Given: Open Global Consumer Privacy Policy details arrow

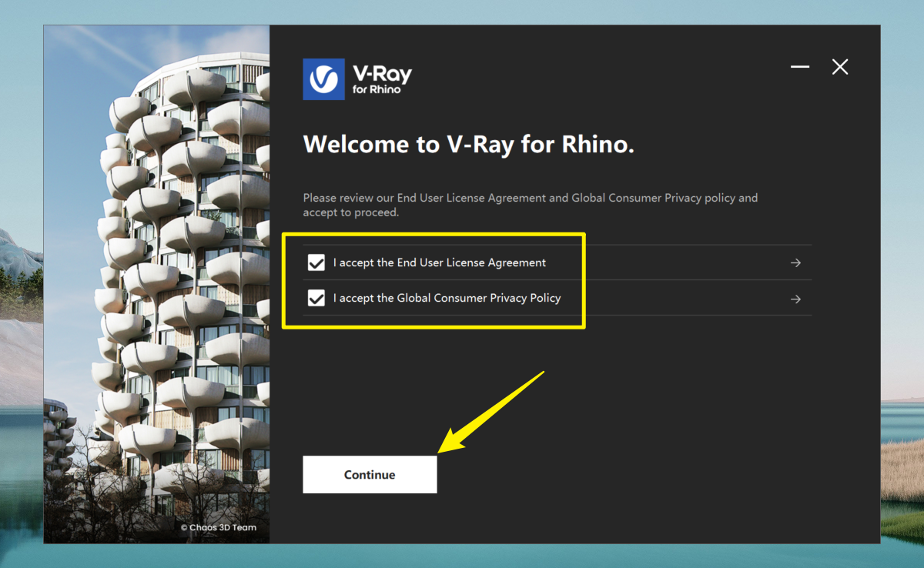Looking at the screenshot, I should click(795, 299).
